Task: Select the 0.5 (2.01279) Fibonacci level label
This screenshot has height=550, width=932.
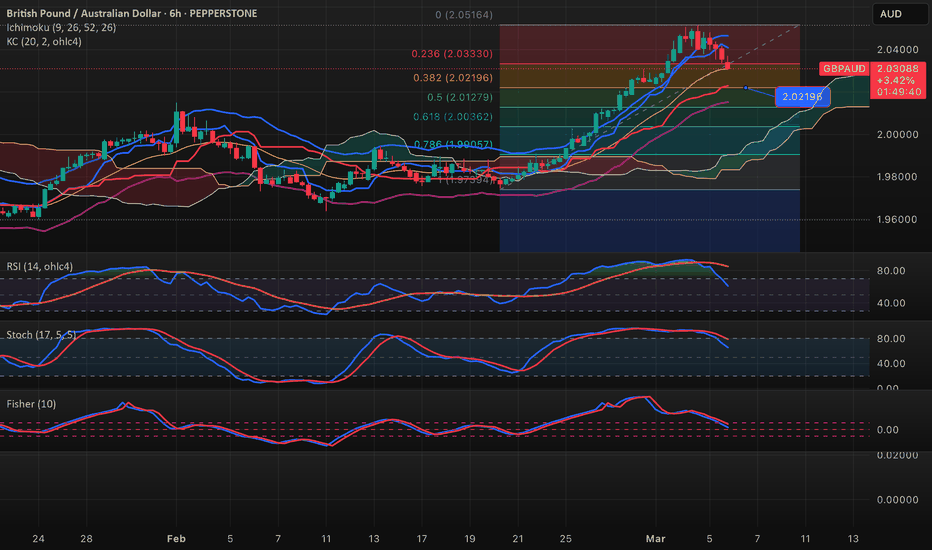Action: [x=459, y=98]
